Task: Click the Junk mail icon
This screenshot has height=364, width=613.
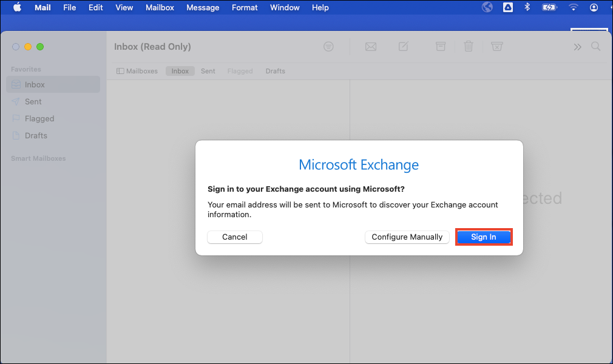Action: coord(496,47)
